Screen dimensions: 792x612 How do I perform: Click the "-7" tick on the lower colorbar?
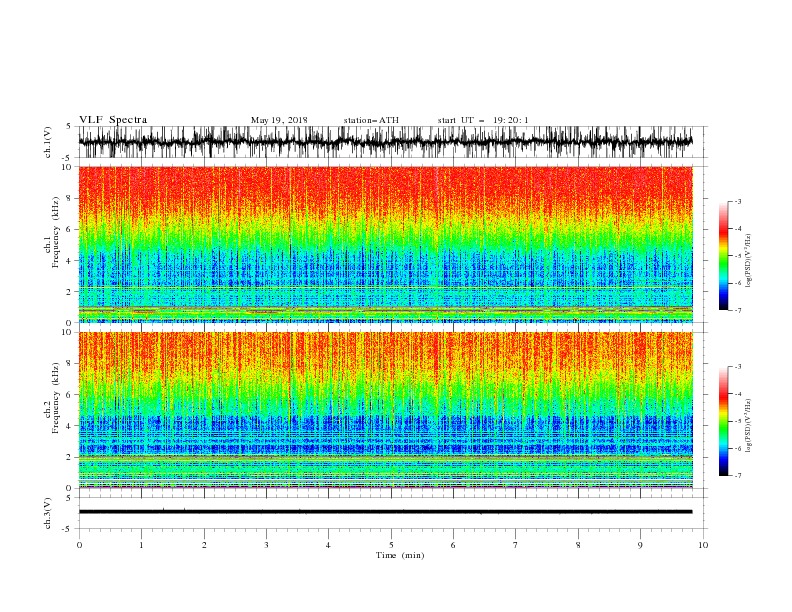(737, 476)
